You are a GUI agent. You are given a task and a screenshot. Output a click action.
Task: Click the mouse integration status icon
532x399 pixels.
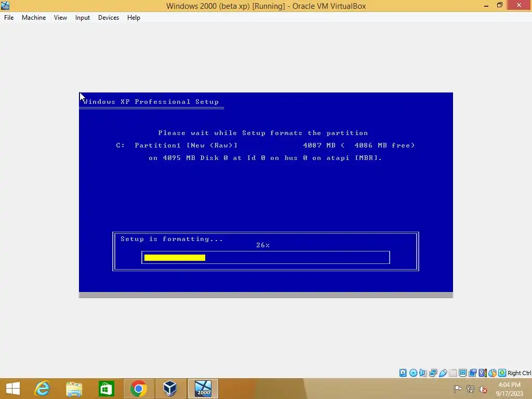point(493,373)
